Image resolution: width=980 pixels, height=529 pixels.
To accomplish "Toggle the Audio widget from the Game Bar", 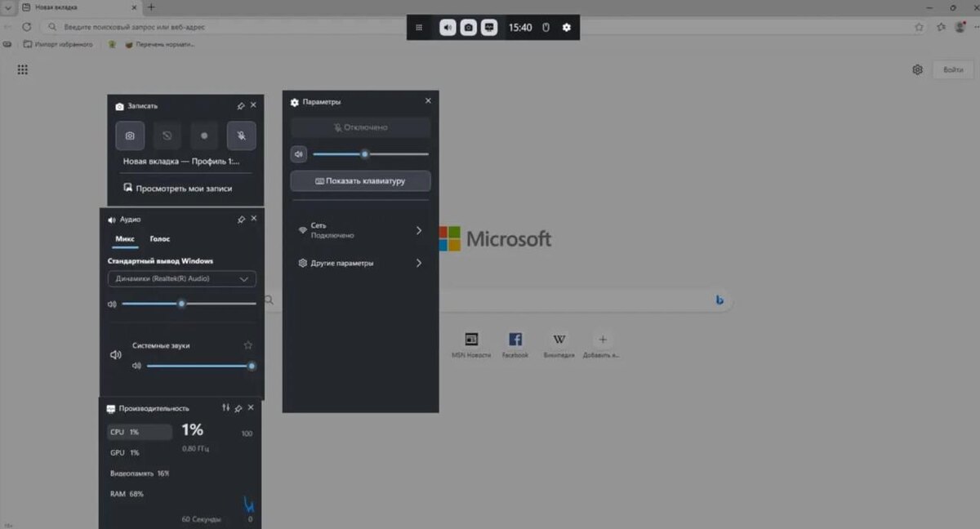I will coord(448,28).
